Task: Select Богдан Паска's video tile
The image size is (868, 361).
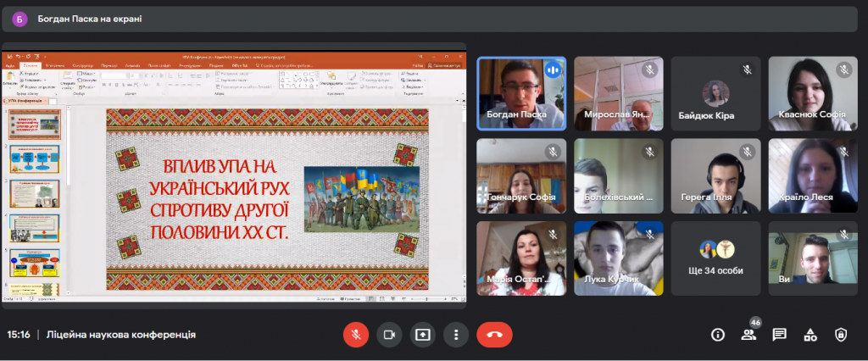Action: click(x=521, y=93)
